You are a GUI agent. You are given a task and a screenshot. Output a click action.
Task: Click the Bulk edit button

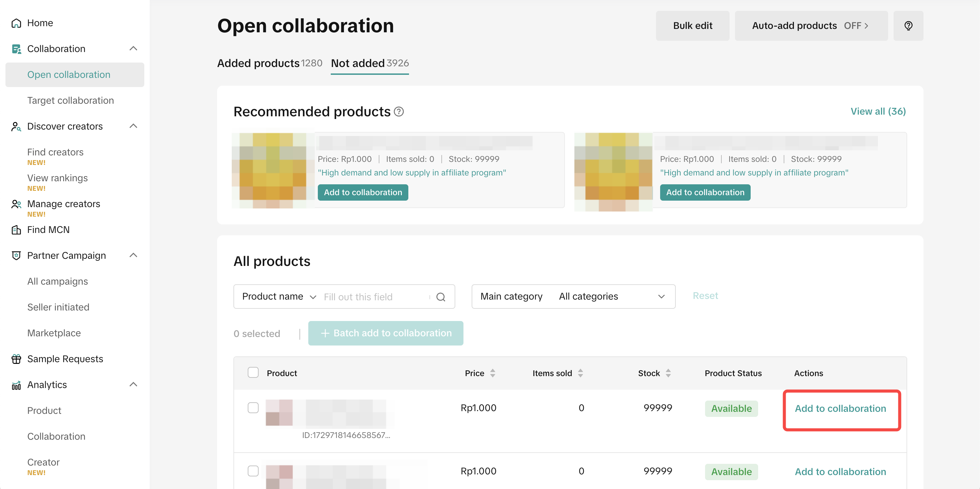point(692,26)
